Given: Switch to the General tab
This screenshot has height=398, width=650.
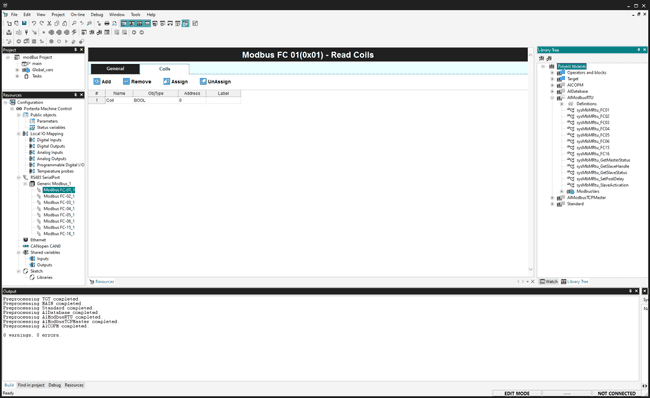Looking at the screenshot, I should click(x=115, y=69).
